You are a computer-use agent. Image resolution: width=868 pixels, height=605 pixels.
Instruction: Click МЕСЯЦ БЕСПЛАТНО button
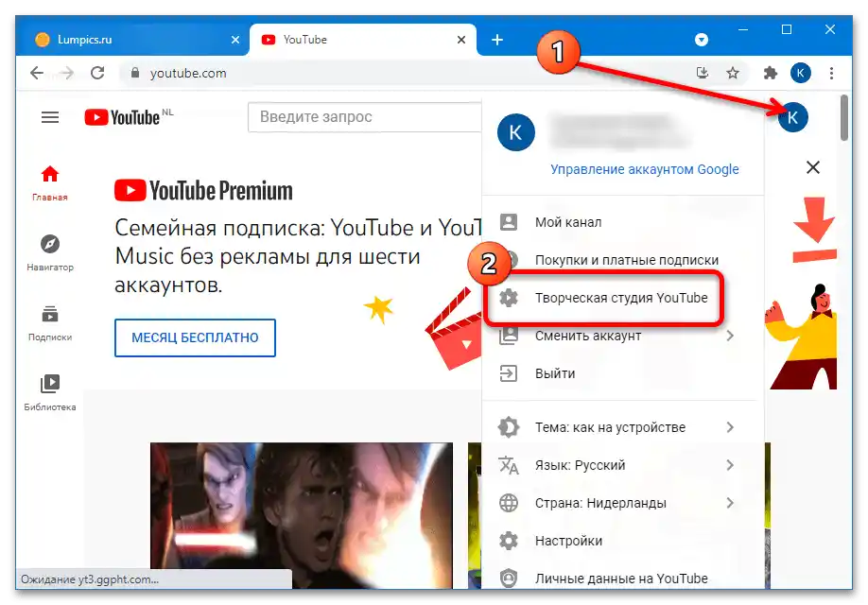(195, 337)
